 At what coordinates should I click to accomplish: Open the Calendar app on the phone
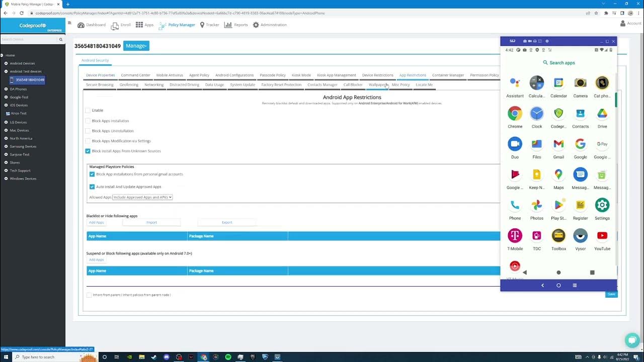pos(558,83)
